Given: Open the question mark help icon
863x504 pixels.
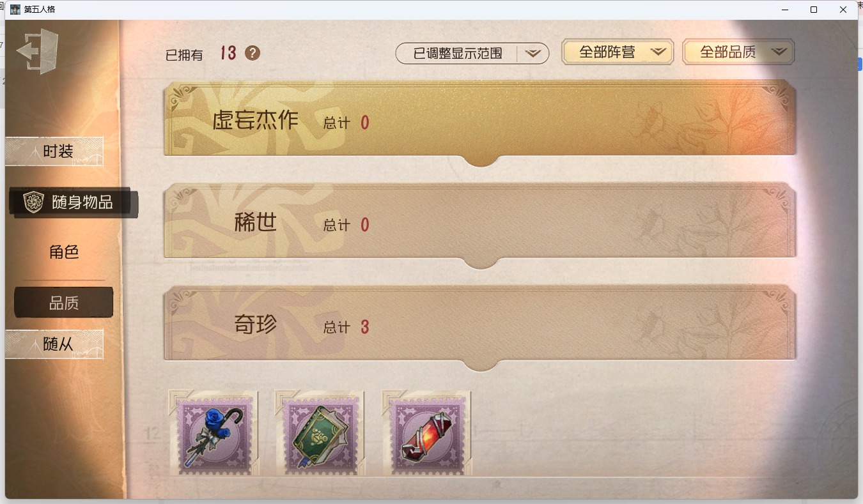Looking at the screenshot, I should pos(253,53).
